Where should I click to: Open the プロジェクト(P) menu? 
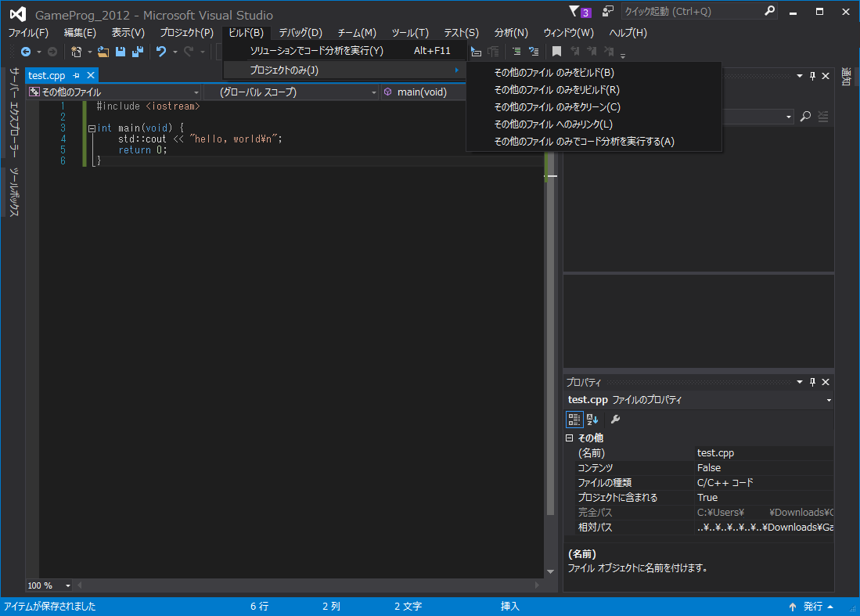pos(186,33)
